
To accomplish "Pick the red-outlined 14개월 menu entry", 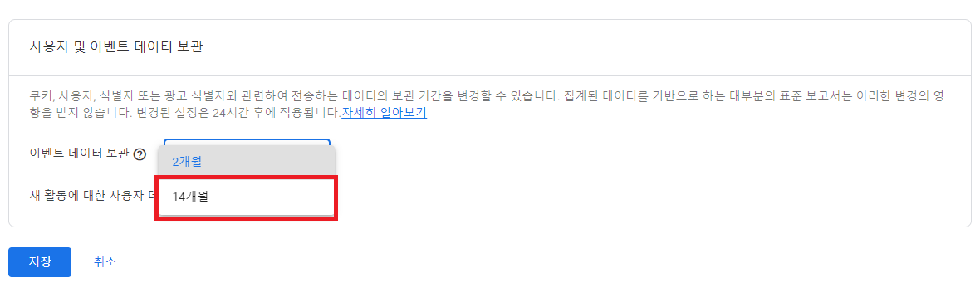I will click(x=247, y=196).
